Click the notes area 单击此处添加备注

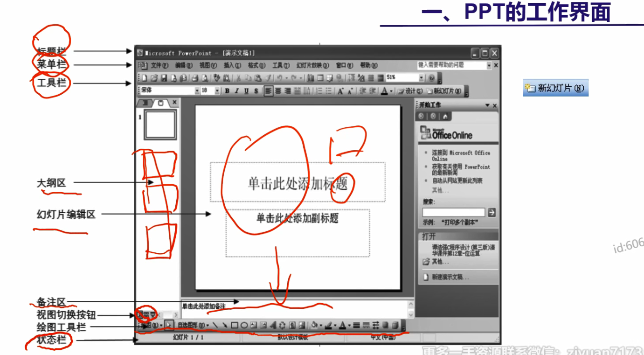click(204, 306)
